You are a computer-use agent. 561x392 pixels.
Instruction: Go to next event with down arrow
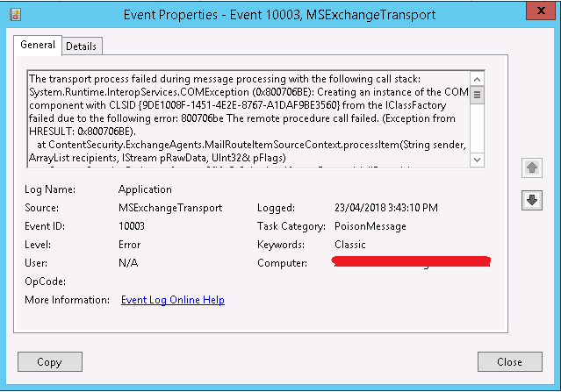(x=532, y=200)
